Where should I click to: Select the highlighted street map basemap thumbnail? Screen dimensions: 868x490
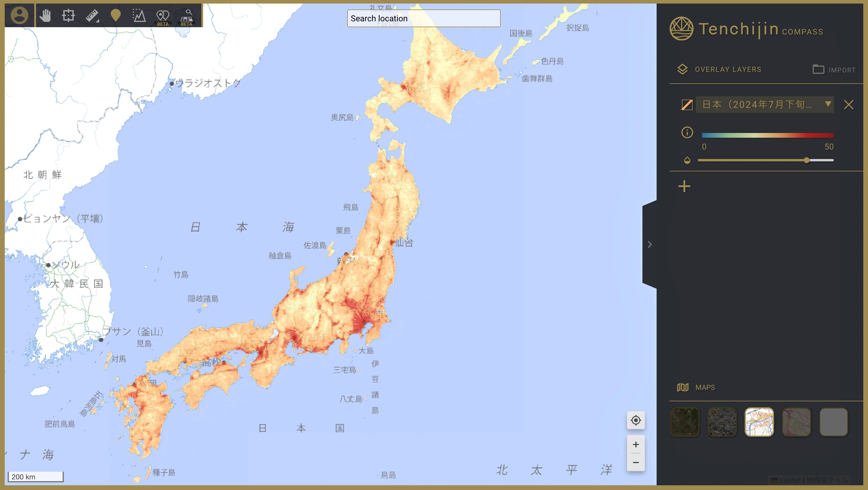pos(759,422)
